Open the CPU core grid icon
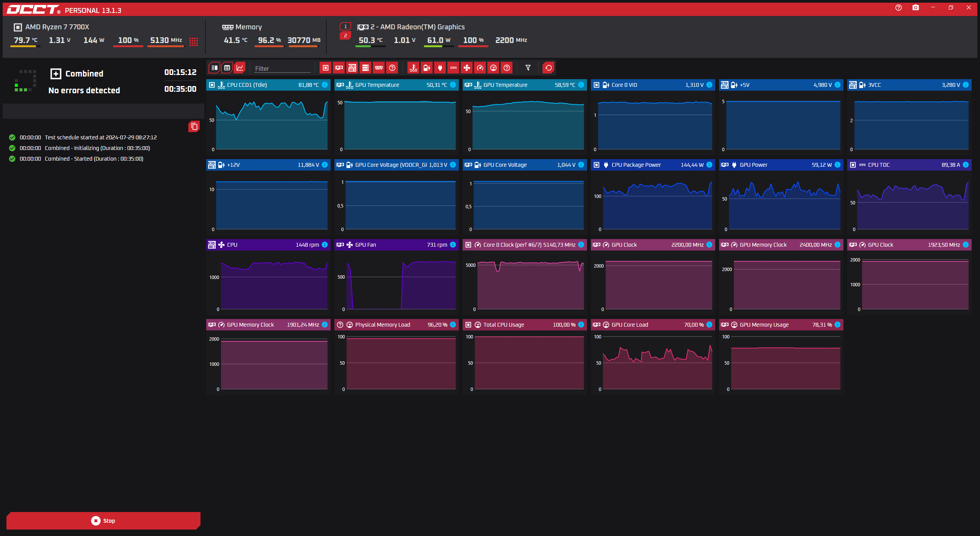This screenshot has height=536, width=980. click(x=194, y=41)
